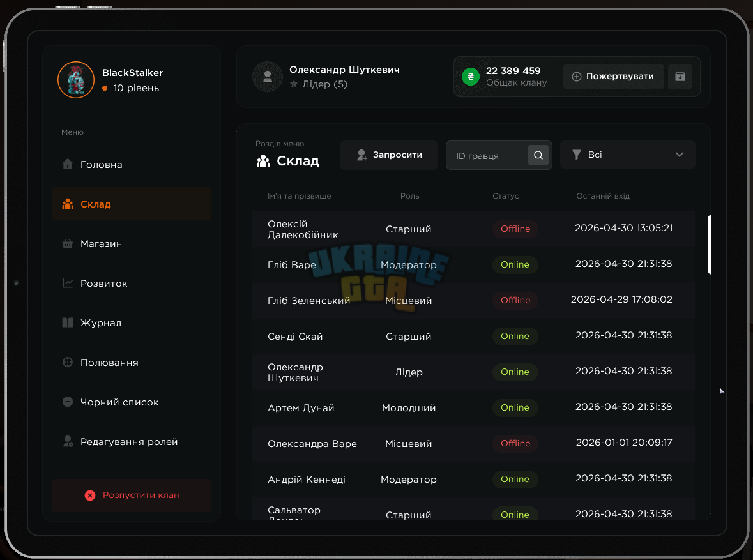Screen dimensions: 753x560
Task: Expand the Всі filter dropdown
Action: coord(628,155)
